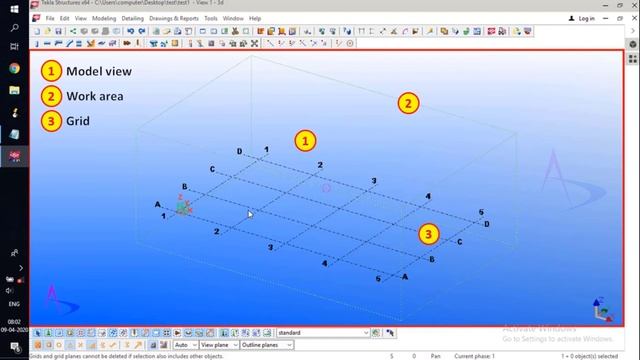Open the Tools menu

(211, 18)
